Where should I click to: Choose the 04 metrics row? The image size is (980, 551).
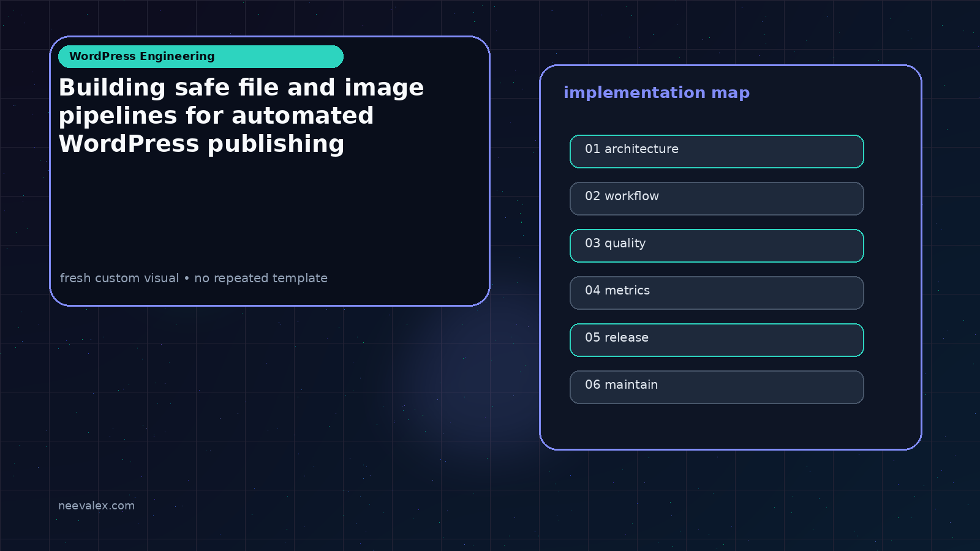pyautogui.click(x=717, y=293)
